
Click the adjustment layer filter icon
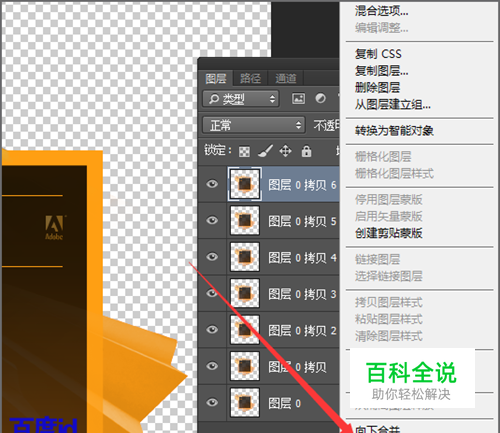(x=320, y=99)
